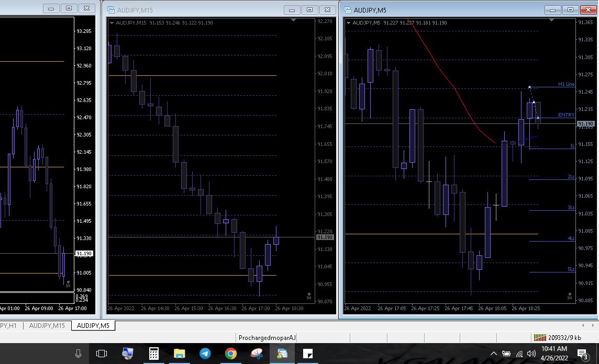Click the skull icon in AUDJPY,M5 chart
The height and width of the screenshot is (364, 599).
(570, 296)
